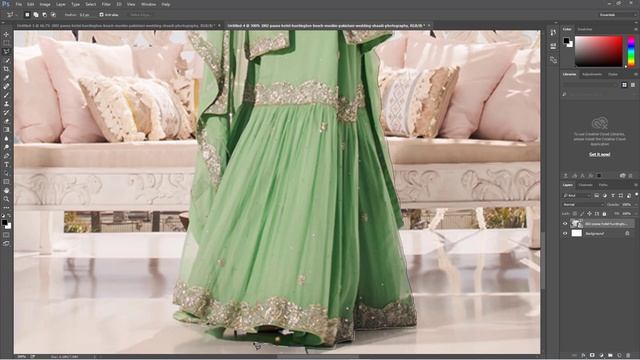Switch to the Channels tab
Image resolution: width=640 pixels, height=360 pixels.
tap(585, 185)
